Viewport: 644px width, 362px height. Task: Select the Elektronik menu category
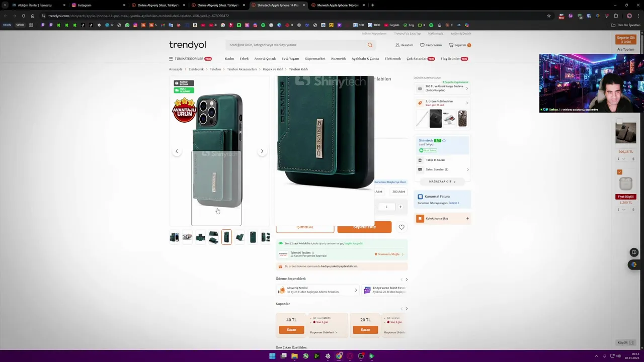(392, 59)
